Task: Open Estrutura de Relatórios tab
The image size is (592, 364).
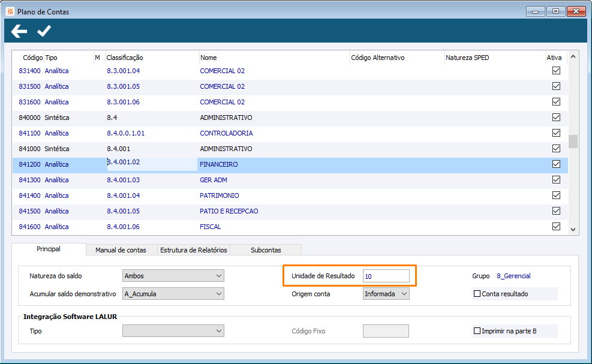Action: (194, 250)
